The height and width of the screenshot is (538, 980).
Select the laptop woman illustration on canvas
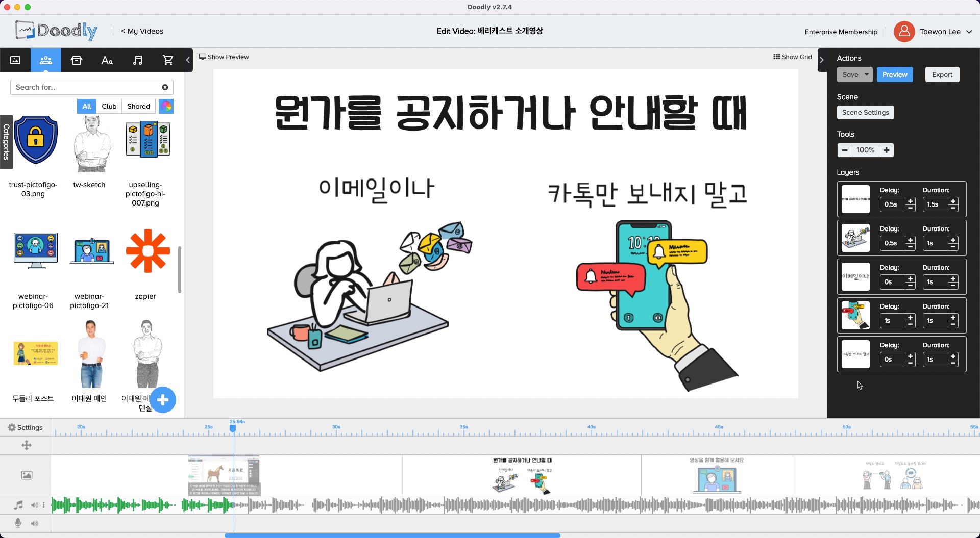370,296
